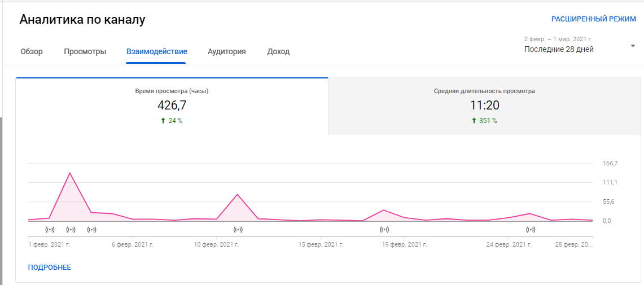The image size is (644, 285).
Task: Show the 'Средняя длительность просмотра' metric card
Action: point(484,106)
